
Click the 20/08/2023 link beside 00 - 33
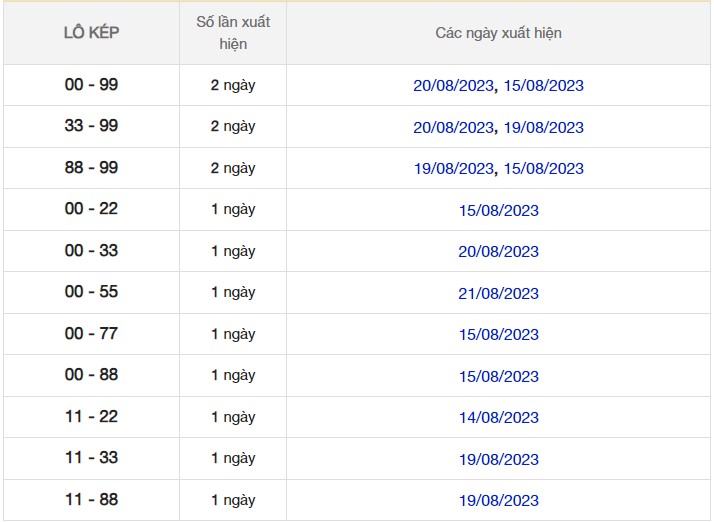(x=498, y=252)
